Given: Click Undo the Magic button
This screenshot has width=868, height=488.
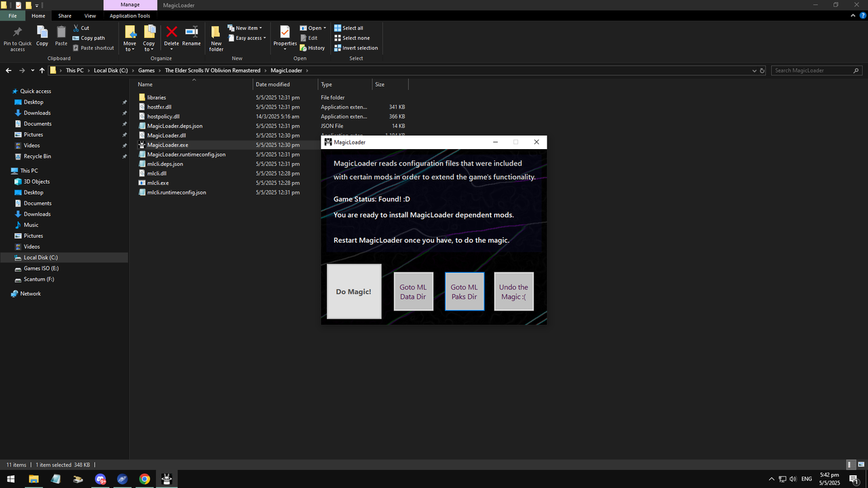Looking at the screenshot, I should pyautogui.click(x=514, y=291).
